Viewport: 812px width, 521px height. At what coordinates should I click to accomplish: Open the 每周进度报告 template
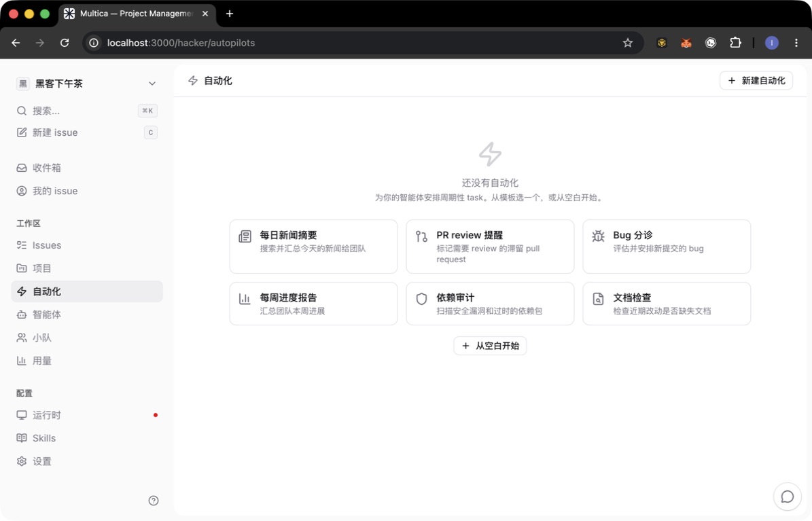(x=313, y=304)
